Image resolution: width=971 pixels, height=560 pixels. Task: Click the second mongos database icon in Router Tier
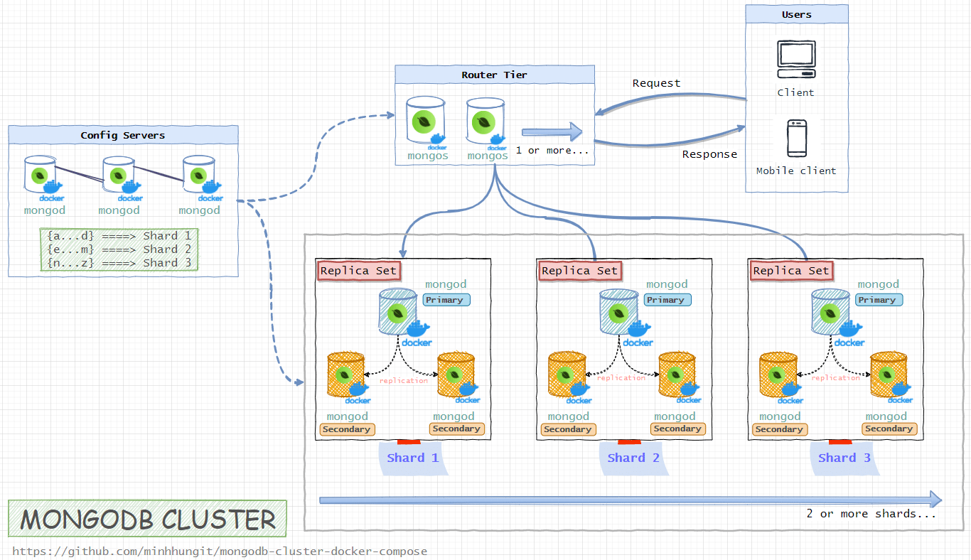485,122
